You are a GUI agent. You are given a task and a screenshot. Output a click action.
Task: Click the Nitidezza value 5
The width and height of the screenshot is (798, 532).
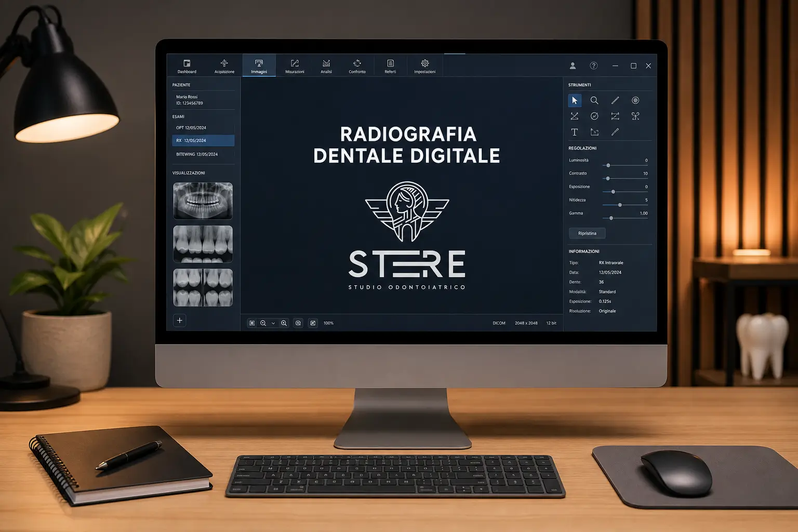[x=646, y=200]
